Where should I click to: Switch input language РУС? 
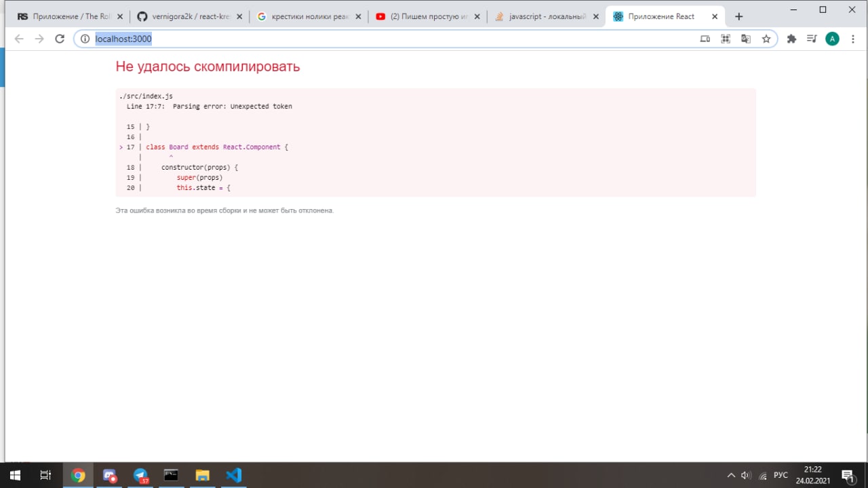781,475
